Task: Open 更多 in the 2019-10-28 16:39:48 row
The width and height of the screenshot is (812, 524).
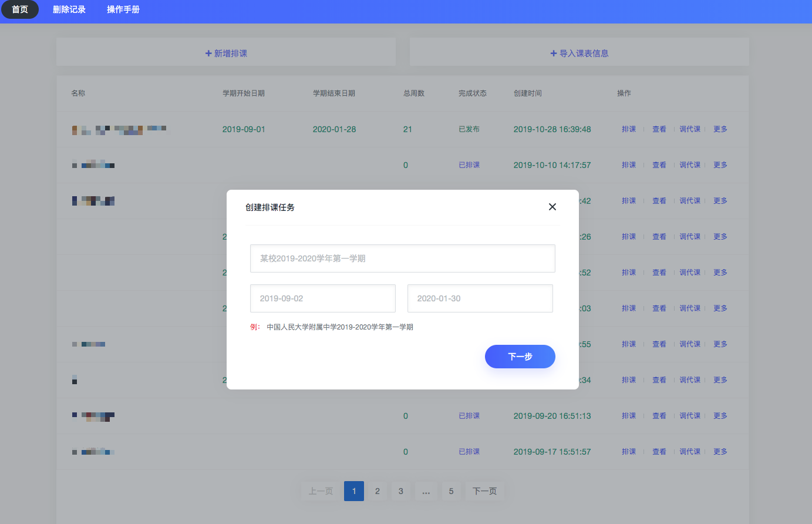Action: (x=720, y=129)
